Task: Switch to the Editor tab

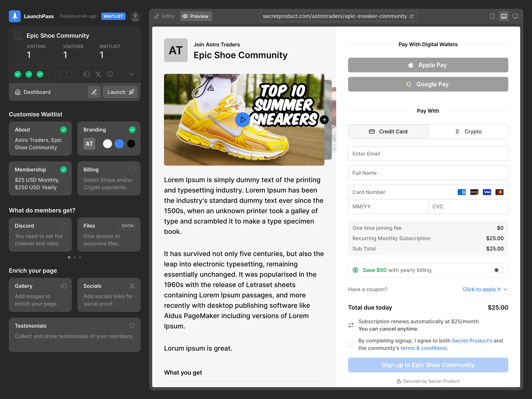Action: (165, 16)
